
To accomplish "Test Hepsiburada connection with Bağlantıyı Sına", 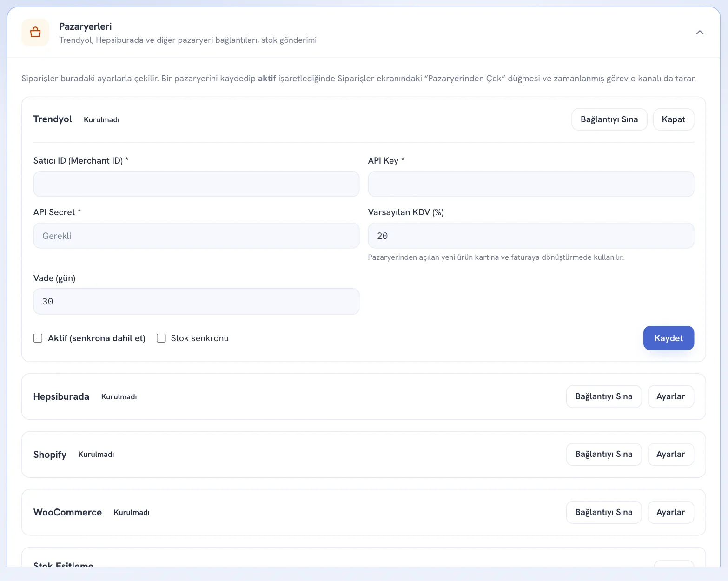I will tap(603, 396).
